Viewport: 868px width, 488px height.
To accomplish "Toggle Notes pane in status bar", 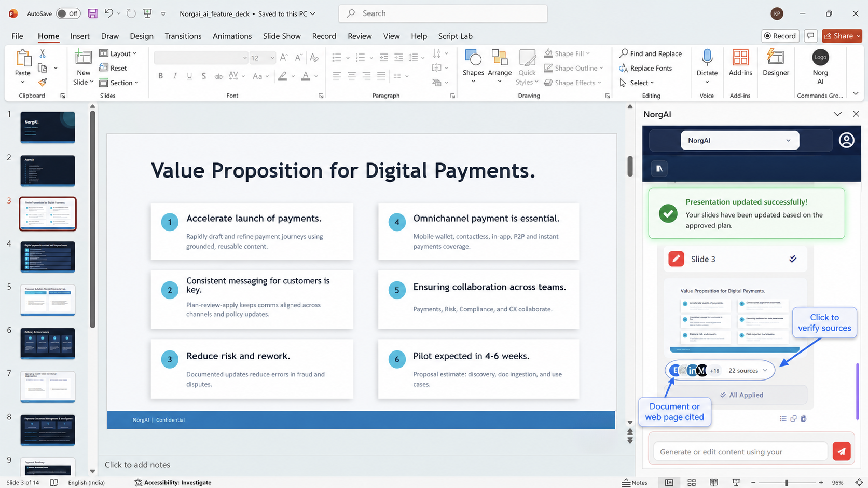I will (635, 482).
